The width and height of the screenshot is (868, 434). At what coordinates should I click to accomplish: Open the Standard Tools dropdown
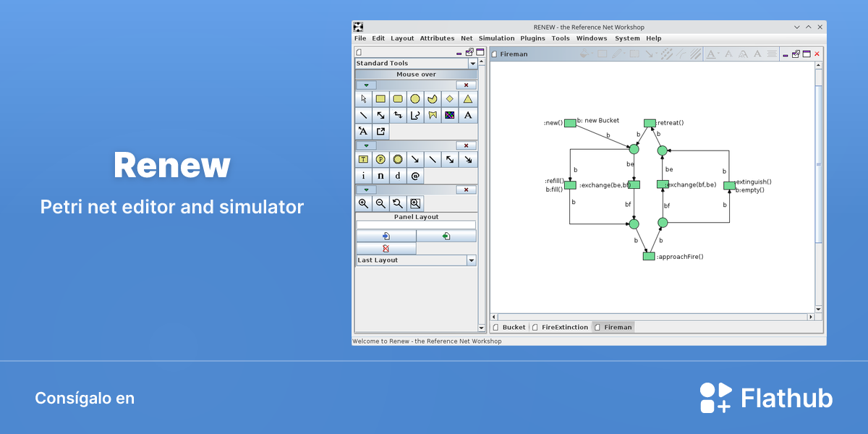(x=472, y=64)
